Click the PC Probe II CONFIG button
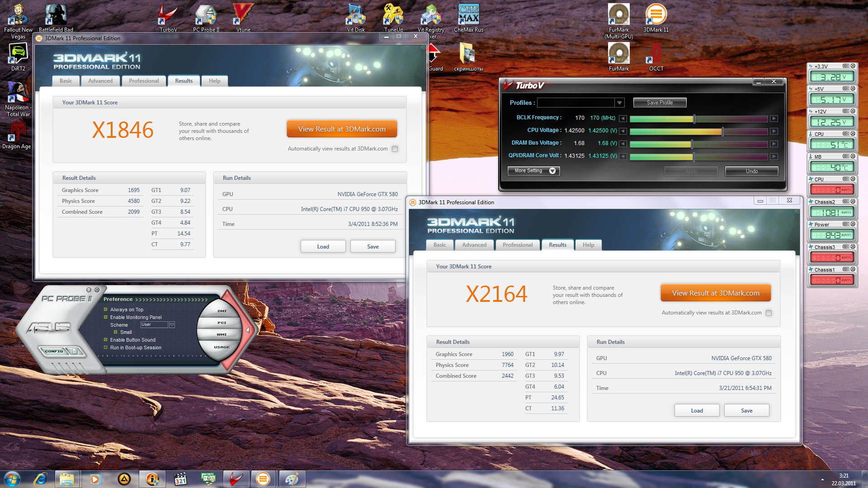 pos(54,351)
